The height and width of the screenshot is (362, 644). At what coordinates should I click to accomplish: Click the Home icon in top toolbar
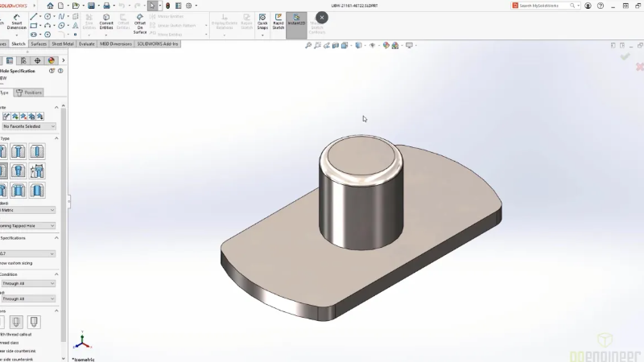[50, 6]
